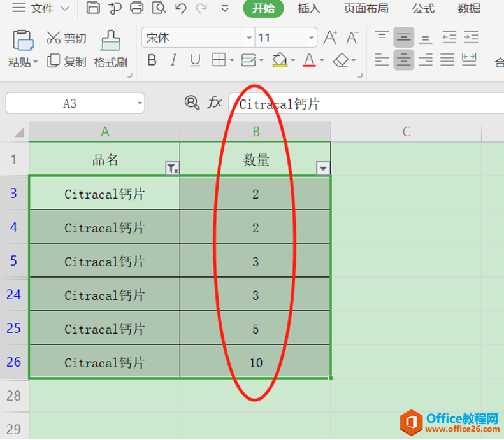Screen dimensions: 504x440
Task: Open Print Preview icon
Action: coord(159,8)
